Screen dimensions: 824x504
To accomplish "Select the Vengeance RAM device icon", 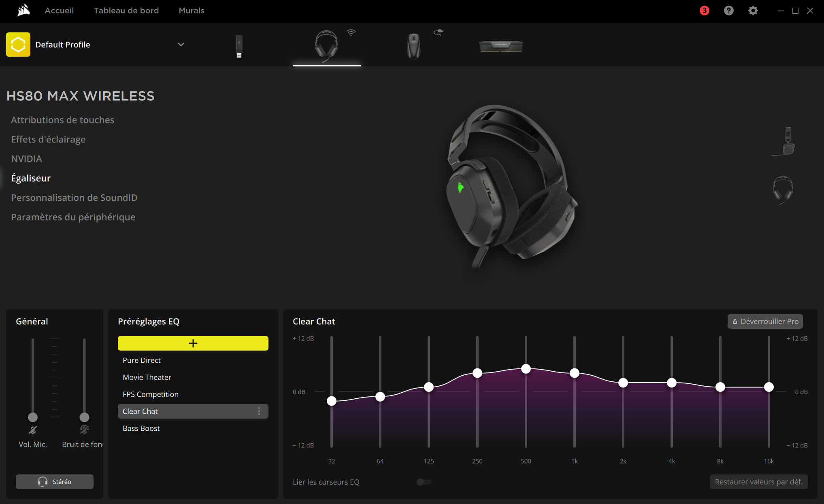I will point(501,46).
